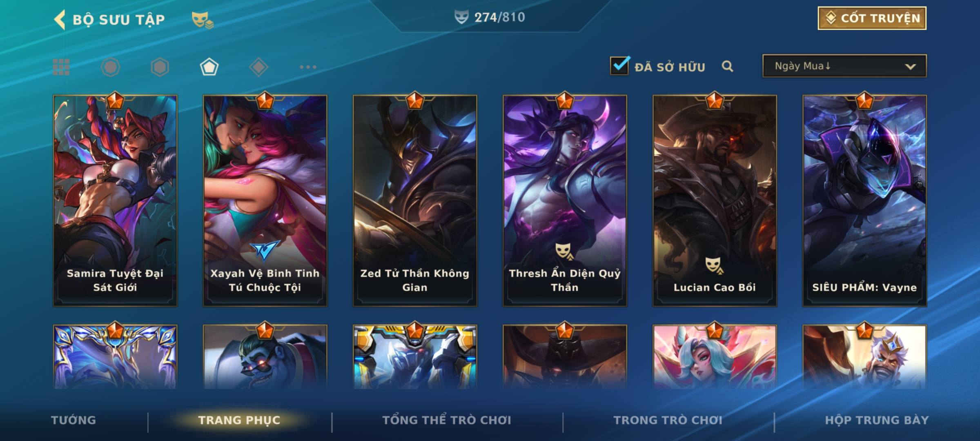The height and width of the screenshot is (441, 980).
Task: Open the Samira Tuyệt Đại Sát Giới skin
Action: tap(115, 200)
